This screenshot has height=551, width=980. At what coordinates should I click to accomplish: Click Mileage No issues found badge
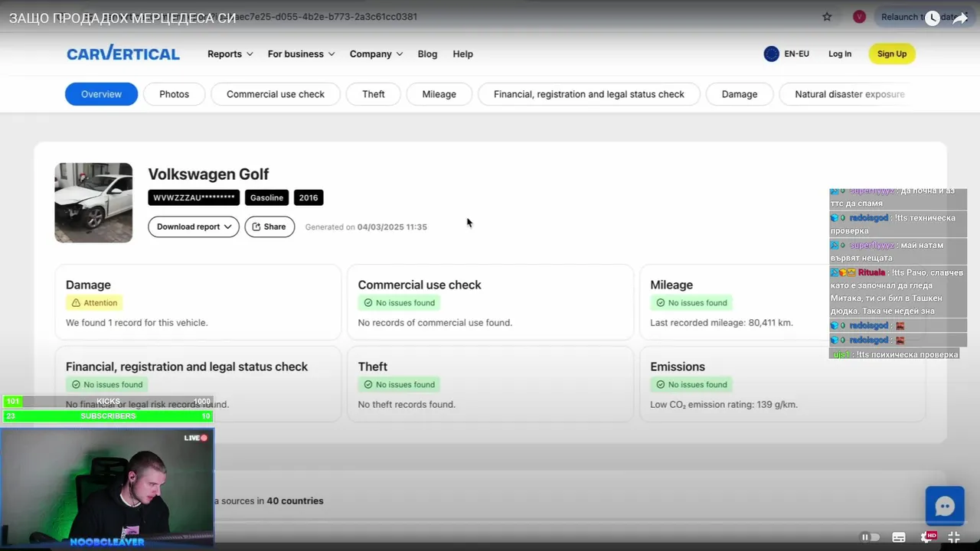pyautogui.click(x=691, y=303)
